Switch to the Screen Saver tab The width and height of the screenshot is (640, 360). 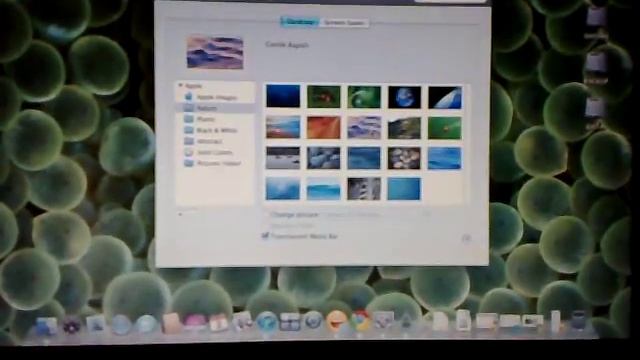(344, 23)
